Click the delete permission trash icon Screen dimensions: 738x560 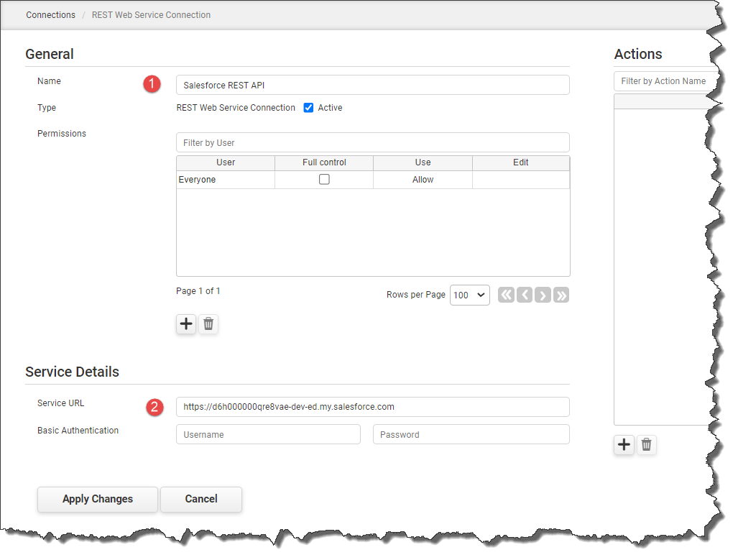click(x=208, y=324)
